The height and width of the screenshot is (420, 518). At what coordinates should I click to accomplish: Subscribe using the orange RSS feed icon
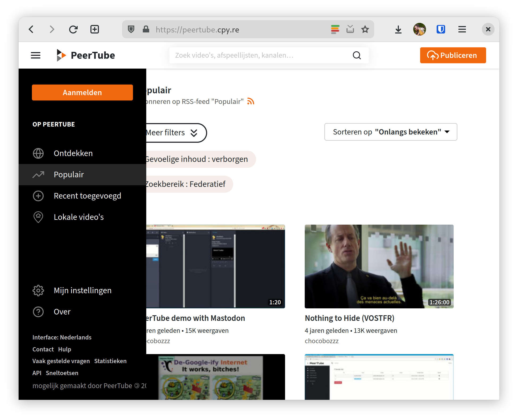click(250, 101)
